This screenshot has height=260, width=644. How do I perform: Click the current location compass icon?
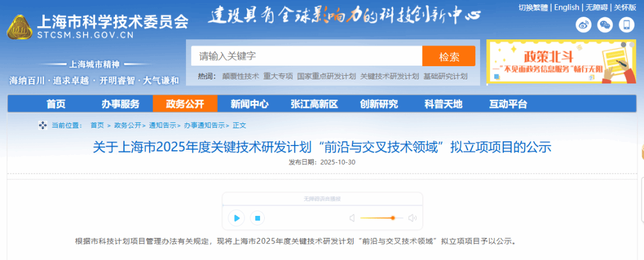43,125
